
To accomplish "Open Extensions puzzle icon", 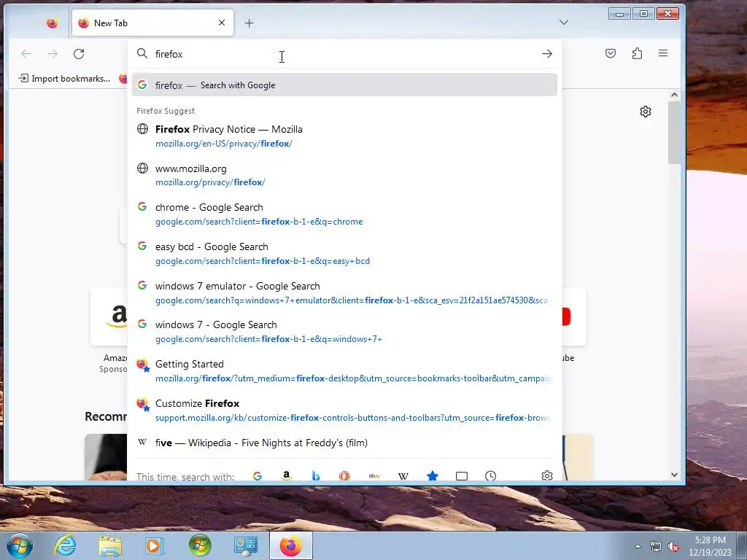I will pos(637,53).
